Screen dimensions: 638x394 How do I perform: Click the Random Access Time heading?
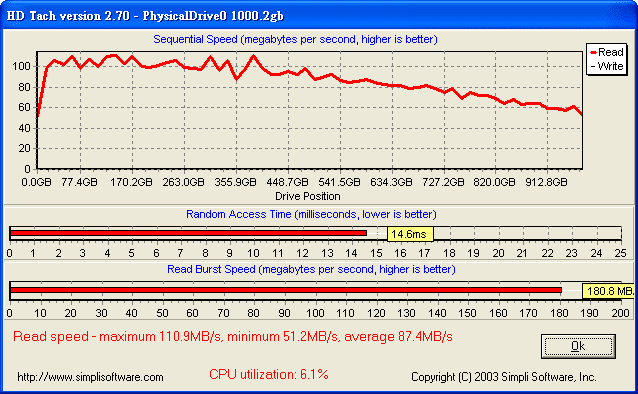click(311, 214)
